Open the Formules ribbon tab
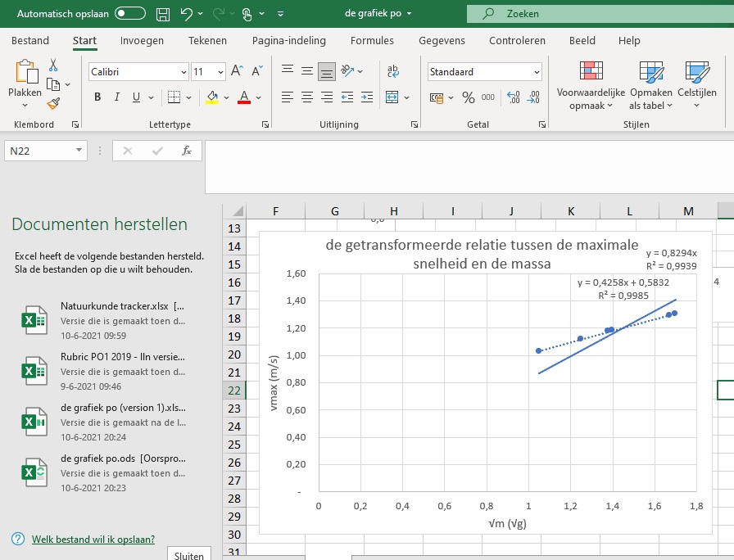Image resolution: width=734 pixels, height=560 pixels. click(x=372, y=41)
